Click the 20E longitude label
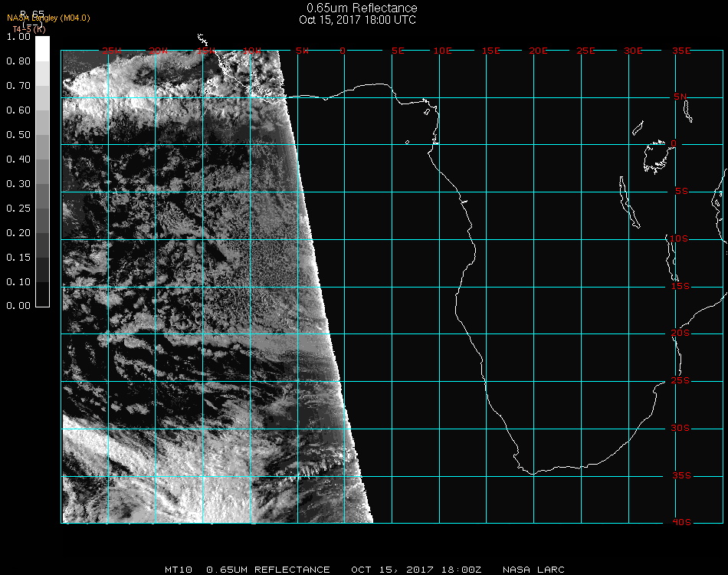The image size is (728, 575). tap(538, 51)
